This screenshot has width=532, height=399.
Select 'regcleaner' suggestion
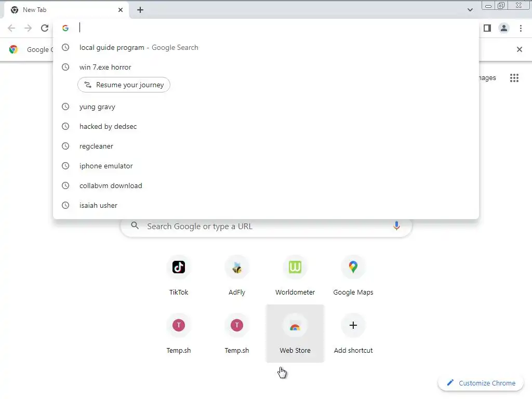(x=266, y=146)
